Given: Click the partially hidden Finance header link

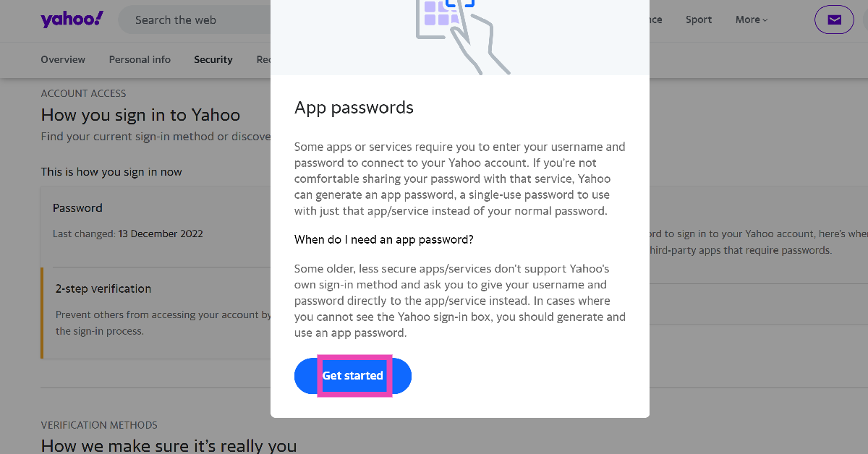Looking at the screenshot, I should [x=655, y=20].
